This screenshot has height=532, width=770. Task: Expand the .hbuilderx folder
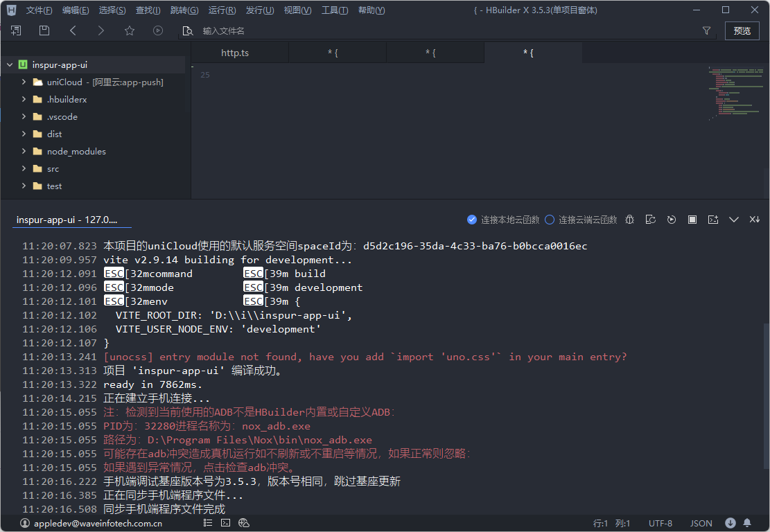click(x=24, y=99)
